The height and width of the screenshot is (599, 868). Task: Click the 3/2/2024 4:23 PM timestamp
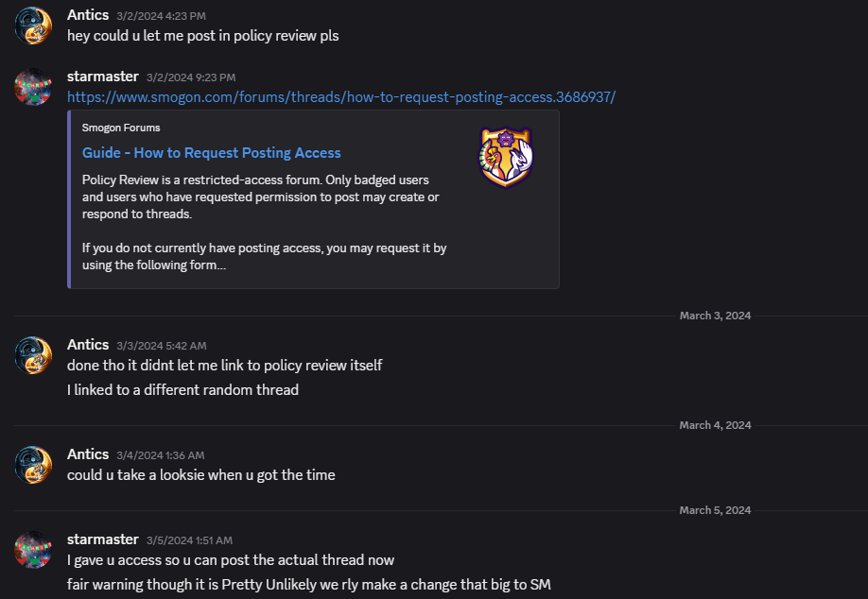pyautogui.click(x=161, y=16)
